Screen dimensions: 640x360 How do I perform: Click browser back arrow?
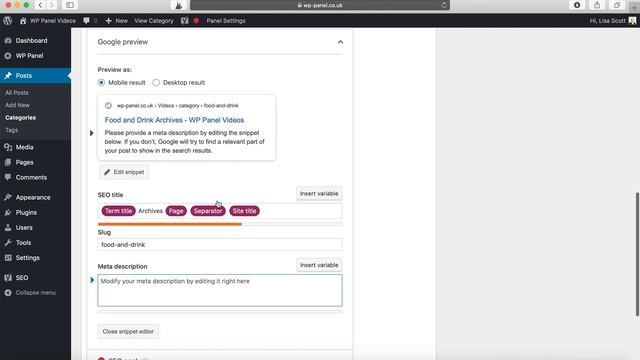coord(40,5)
